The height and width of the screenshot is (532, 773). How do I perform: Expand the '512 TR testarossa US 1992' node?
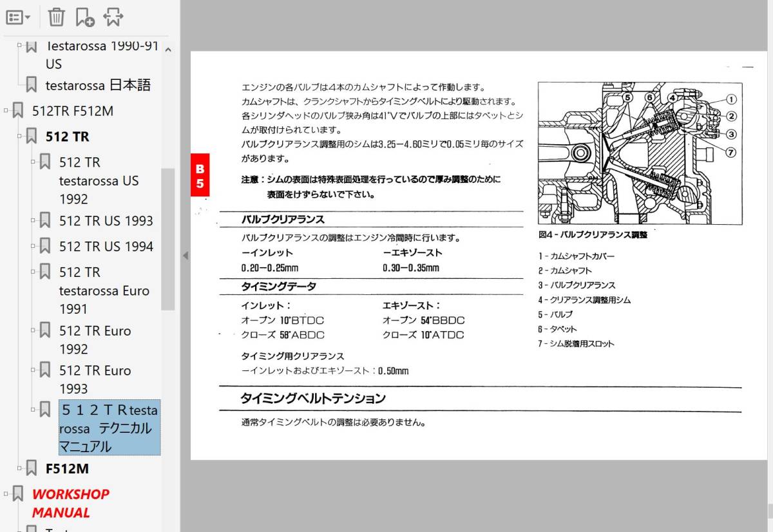tap(33, 162)
